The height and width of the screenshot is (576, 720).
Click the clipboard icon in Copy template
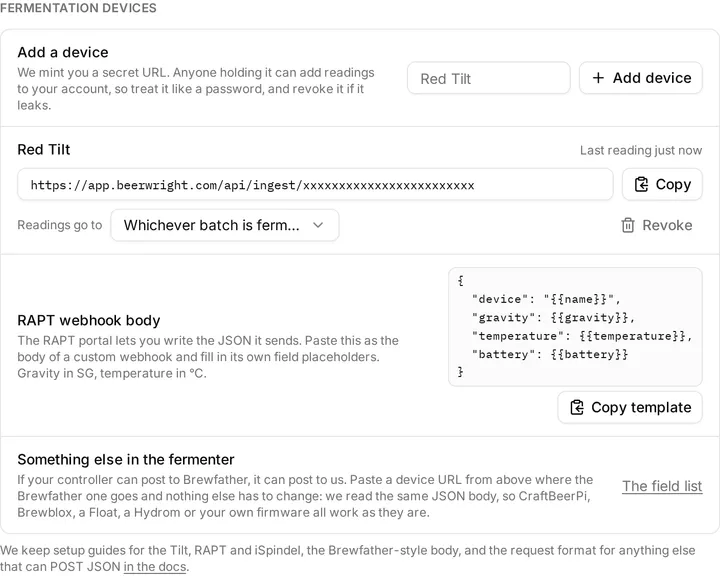577,407
